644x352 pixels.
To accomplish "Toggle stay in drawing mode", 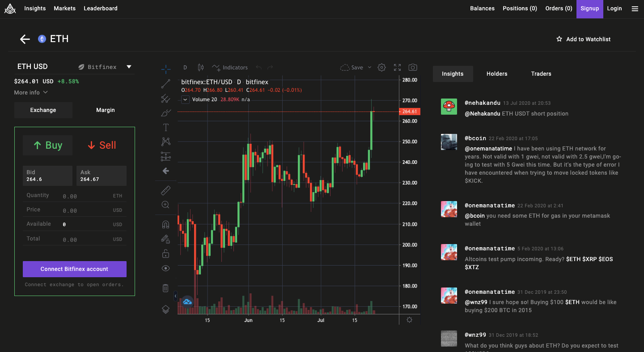I will pyautogui.click(x=165, y=239).
